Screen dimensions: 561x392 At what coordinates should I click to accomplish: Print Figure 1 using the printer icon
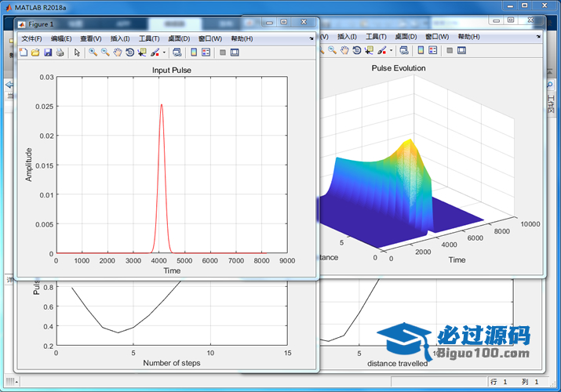60,53
